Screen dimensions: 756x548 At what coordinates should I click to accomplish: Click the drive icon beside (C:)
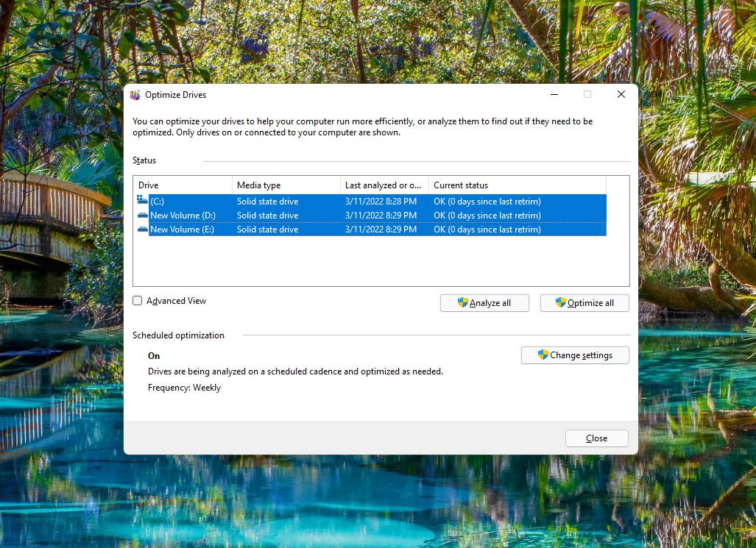click(141, 200)
